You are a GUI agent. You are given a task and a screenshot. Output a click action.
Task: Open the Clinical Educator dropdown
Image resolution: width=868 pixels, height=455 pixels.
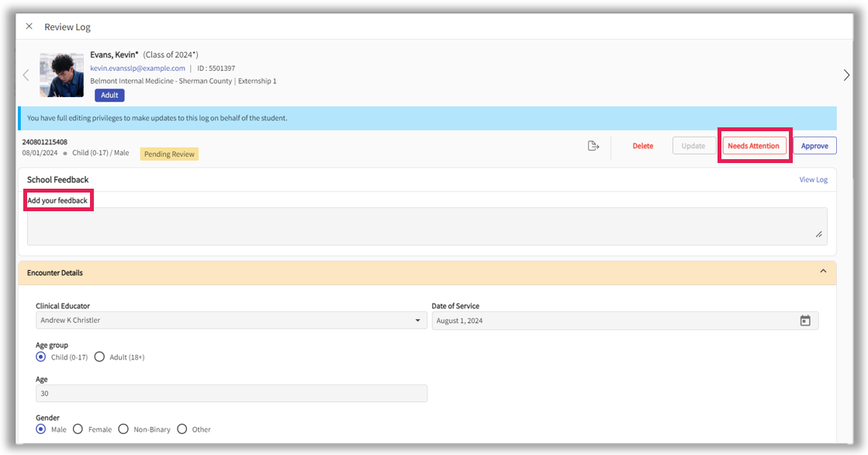(x=231, y=321)
